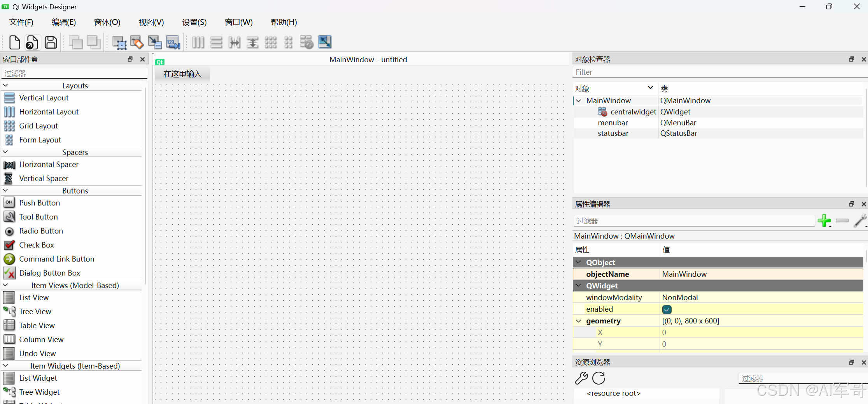Pick the Vertical Spacer widget
868x404 pixels.
(x=44, y=178)
